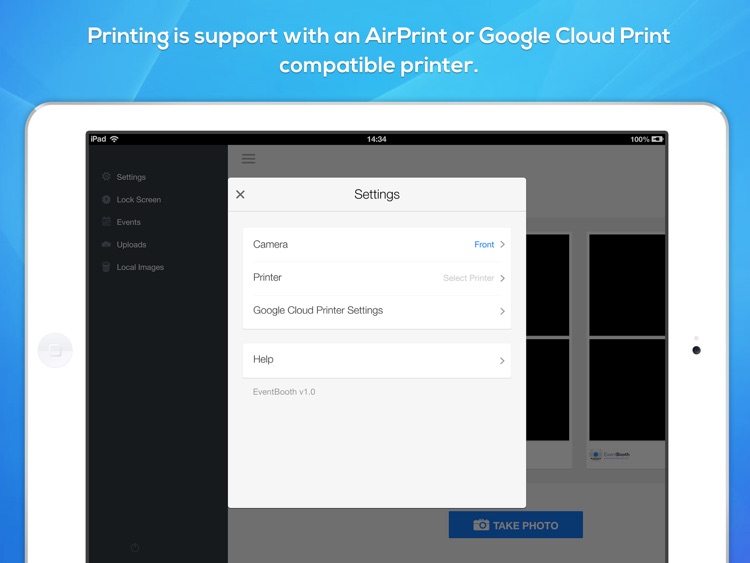
Task: Close the Settings dialog with the X
Action: pyautogui.click(x=240, y=194)
